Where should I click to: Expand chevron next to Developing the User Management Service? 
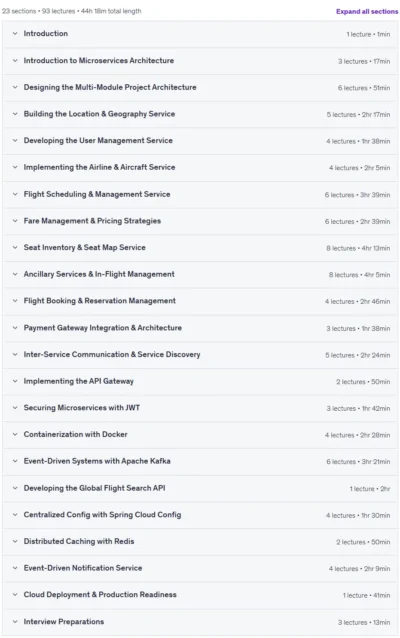pyautogui.click(x=15, y=140)
